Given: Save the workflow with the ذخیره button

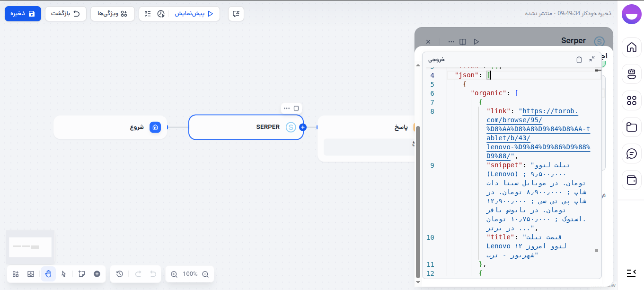Looking at the screenshot, I should click(23, 14).
